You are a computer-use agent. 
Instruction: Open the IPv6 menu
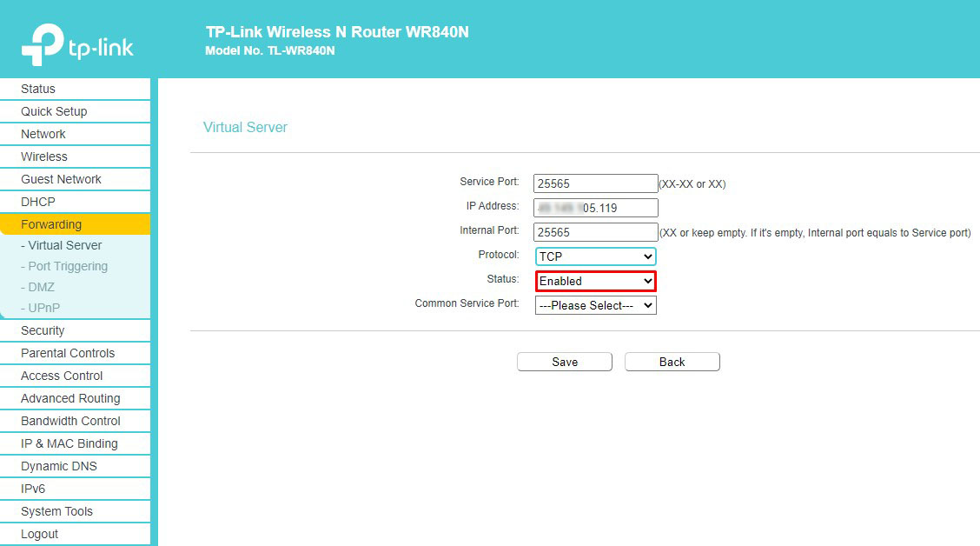coord(75,489)
